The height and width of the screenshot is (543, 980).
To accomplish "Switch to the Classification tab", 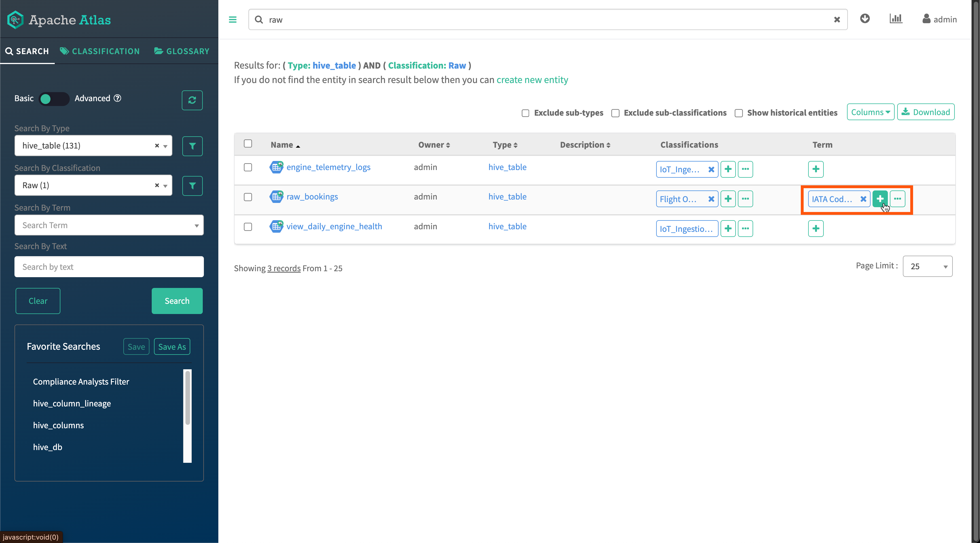I will pyautogui.click(x=100, y=51).
